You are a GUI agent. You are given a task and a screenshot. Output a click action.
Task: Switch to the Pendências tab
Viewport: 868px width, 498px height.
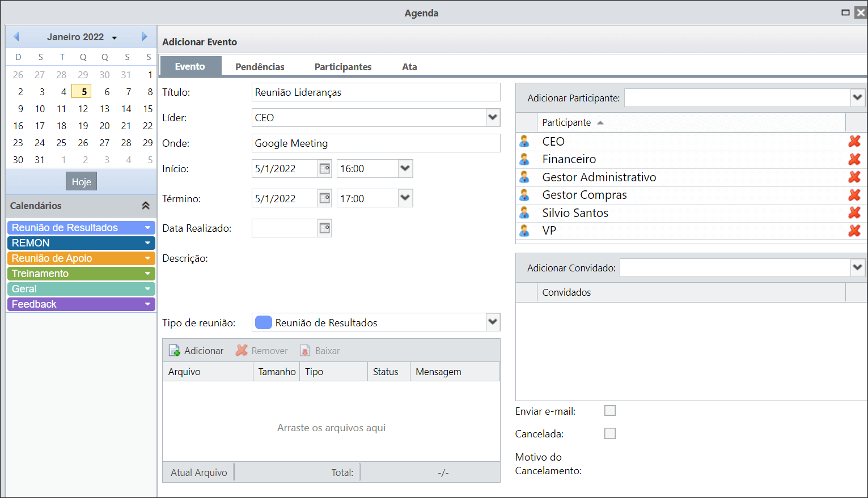point(260,67)
